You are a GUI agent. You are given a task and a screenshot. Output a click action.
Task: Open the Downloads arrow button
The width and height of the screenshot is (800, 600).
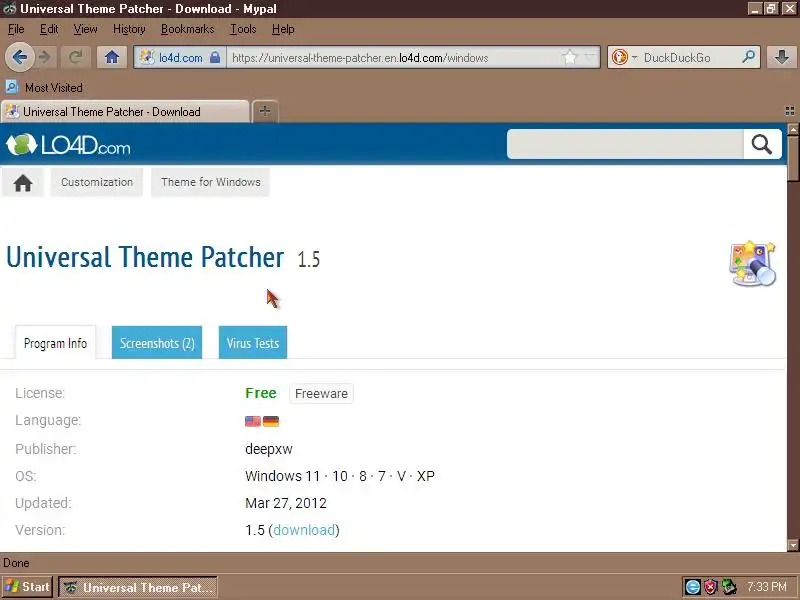coord(782,57)
